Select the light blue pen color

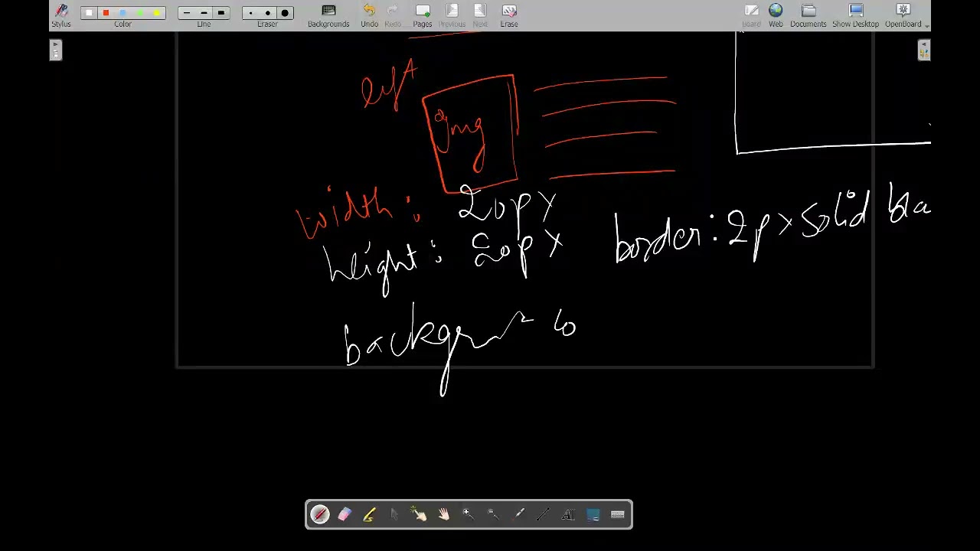[122, 13]
